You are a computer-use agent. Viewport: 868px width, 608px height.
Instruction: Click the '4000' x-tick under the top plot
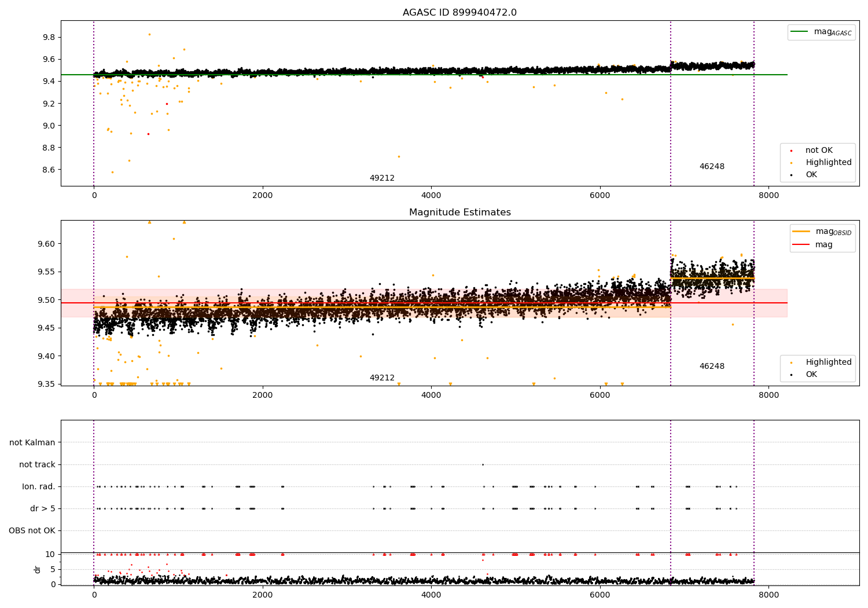(431, 196)
